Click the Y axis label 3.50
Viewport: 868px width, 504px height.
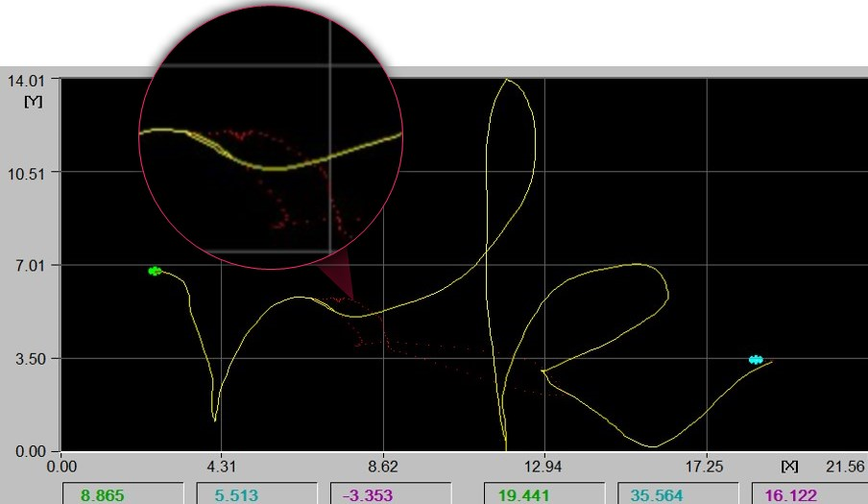tap(30, 358)
